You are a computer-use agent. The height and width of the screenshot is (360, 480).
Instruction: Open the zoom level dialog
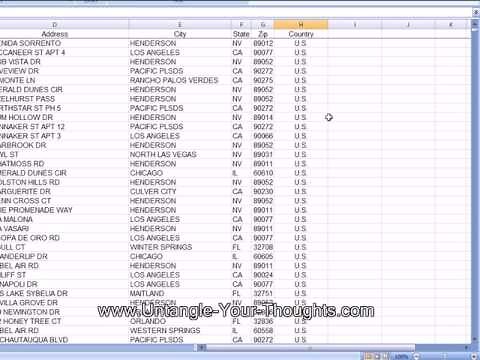pyautogui.click(x=401, y=356)
